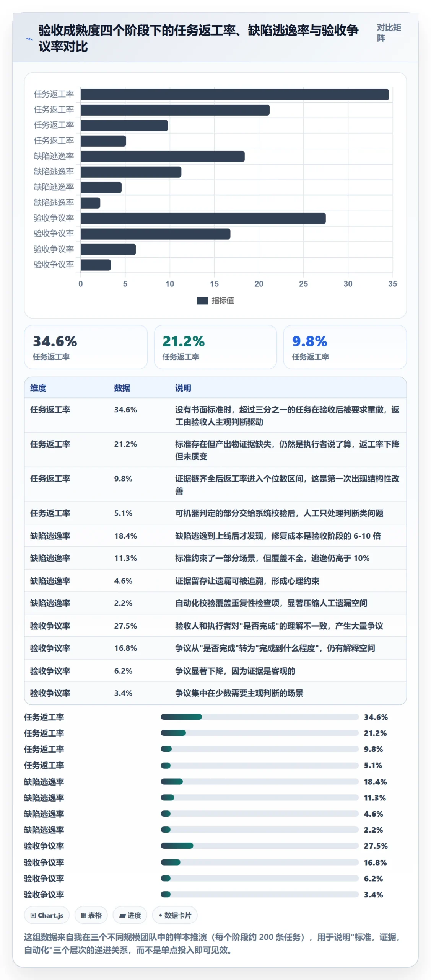This screenshot has height=980, width=431.
Task: Click the progress bar labeled 18.4%
Action: tap(260, 781)
